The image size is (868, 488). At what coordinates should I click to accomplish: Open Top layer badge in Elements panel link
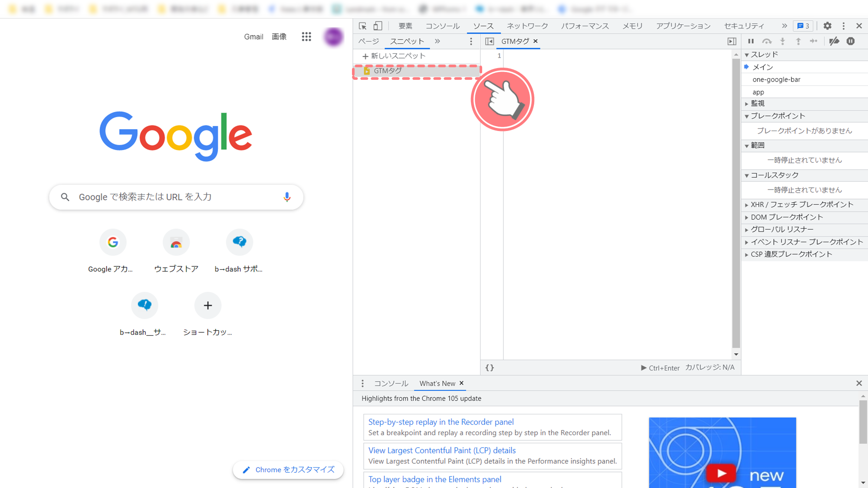click(435, 479)
